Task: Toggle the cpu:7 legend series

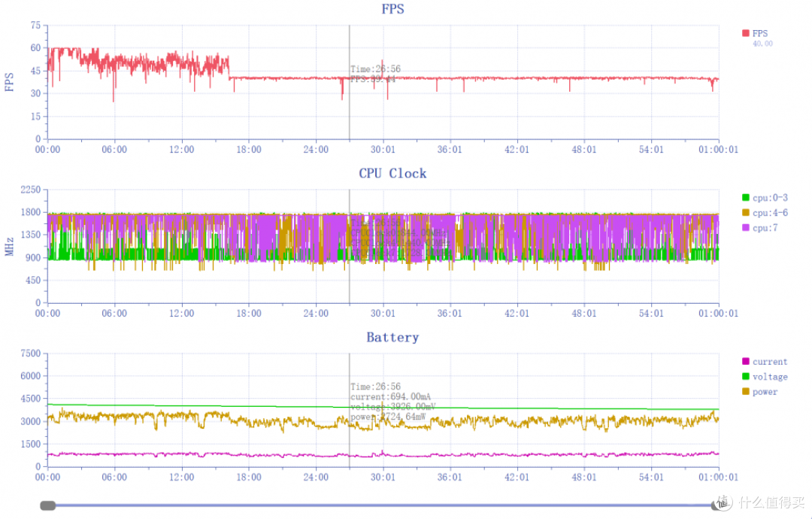Action: click(x=759, y=227)
